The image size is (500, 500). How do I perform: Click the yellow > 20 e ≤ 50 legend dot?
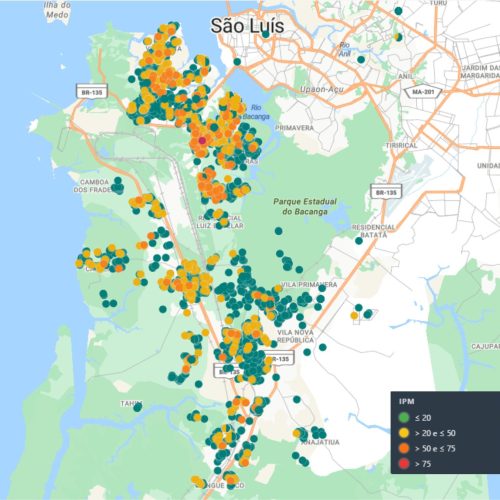(404, 433)
